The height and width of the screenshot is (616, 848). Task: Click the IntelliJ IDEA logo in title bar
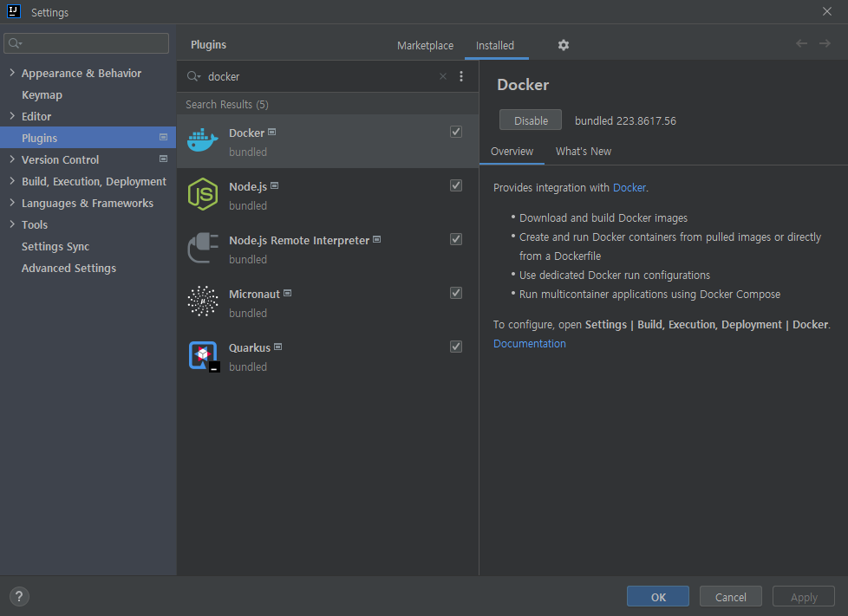tap(14, 11)
